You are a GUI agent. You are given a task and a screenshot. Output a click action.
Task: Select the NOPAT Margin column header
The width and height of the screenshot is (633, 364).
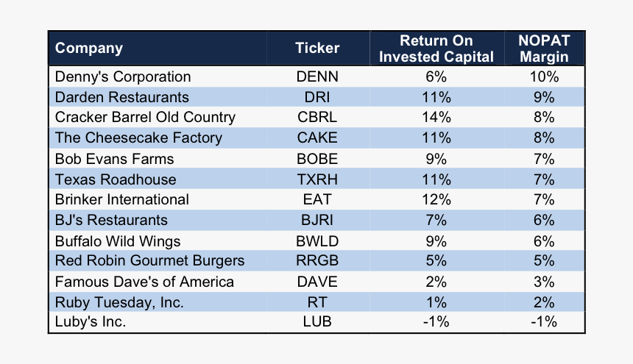pyautogui.click(x=544, y=49)
